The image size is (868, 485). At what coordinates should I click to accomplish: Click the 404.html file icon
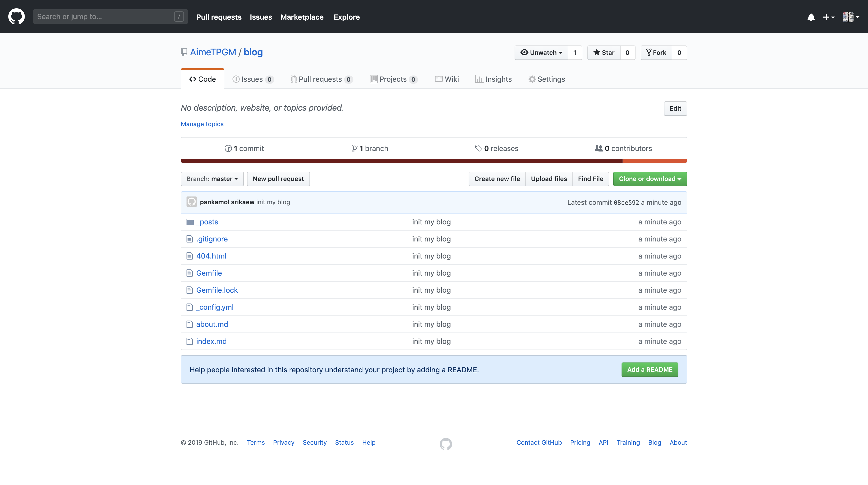pos(190,256)
